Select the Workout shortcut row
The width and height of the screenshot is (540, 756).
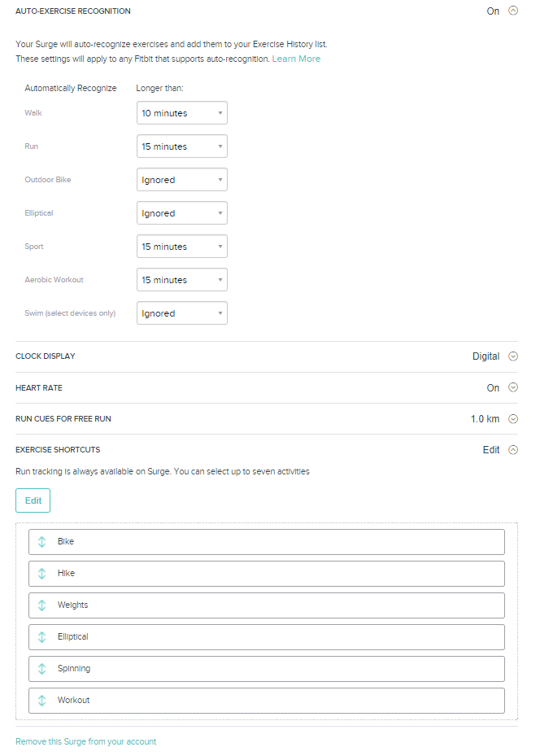pos(267,701)
